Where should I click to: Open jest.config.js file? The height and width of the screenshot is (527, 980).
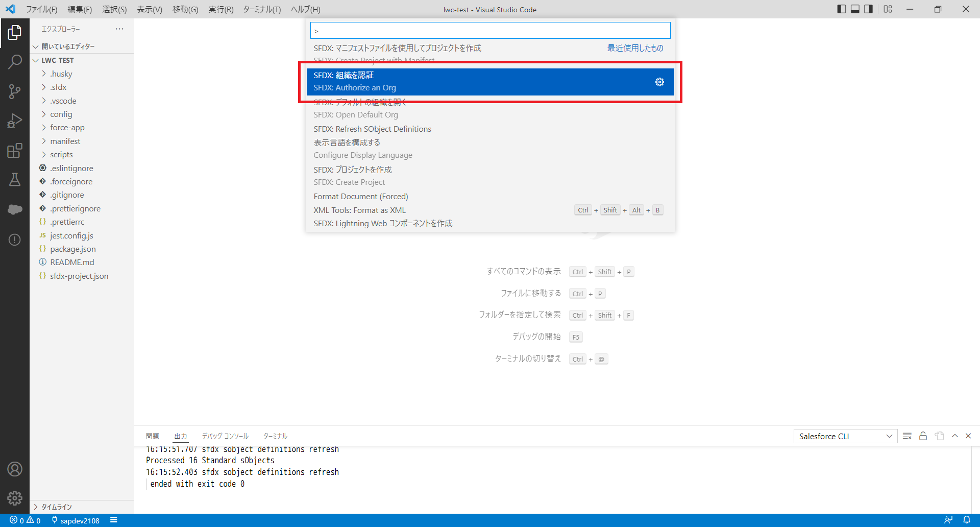point(82,236)
